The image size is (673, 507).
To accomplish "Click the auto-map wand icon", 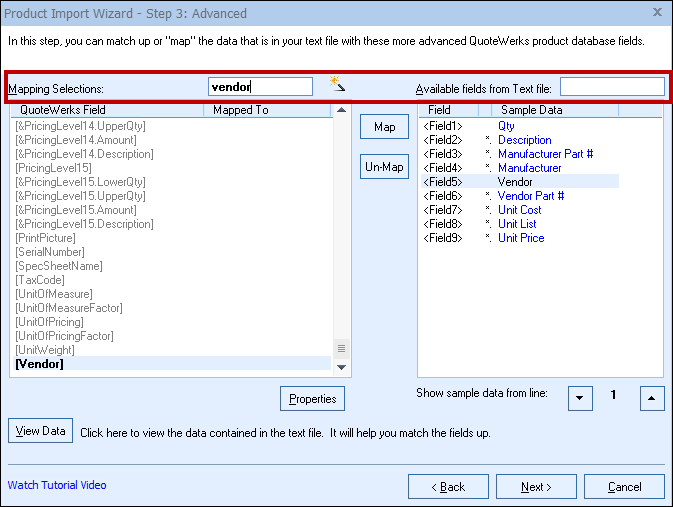I will point(338,84).
